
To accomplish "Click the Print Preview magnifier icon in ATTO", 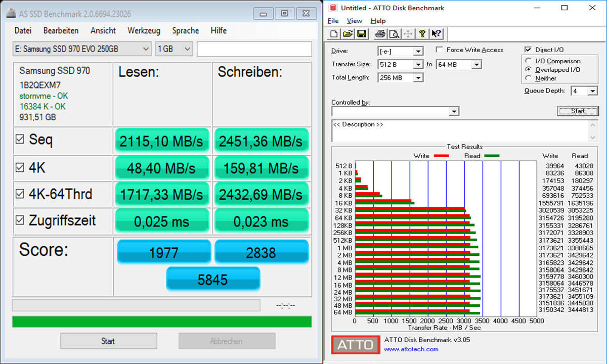I will [395, 34].
